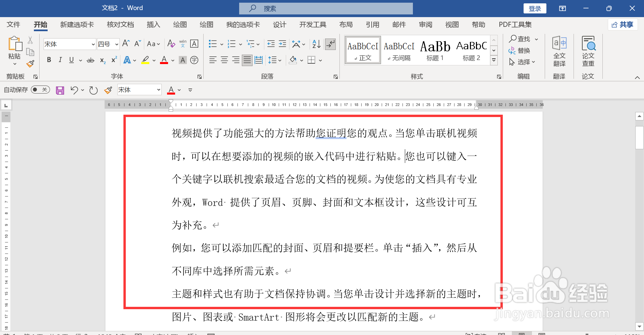
Task: Apply bold formatting to text
Action: (49, 60)
